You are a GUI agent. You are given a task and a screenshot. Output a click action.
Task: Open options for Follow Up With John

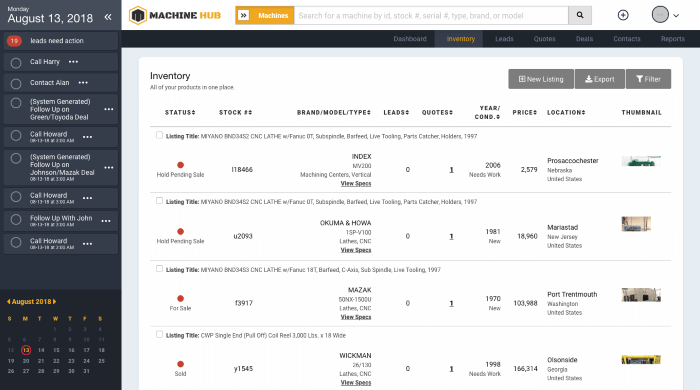[x=106, y=221]
